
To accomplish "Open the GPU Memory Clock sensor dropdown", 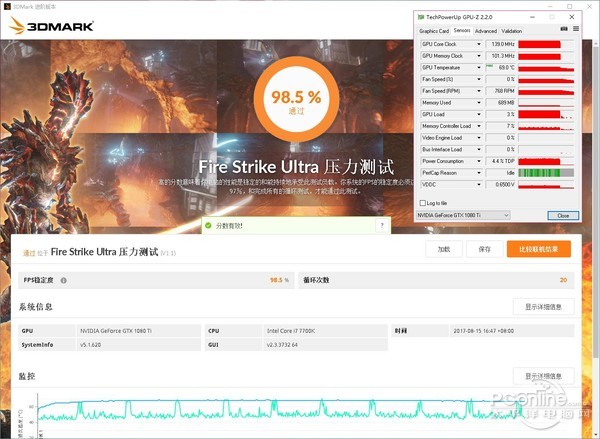I will click(x=478, y=56).
